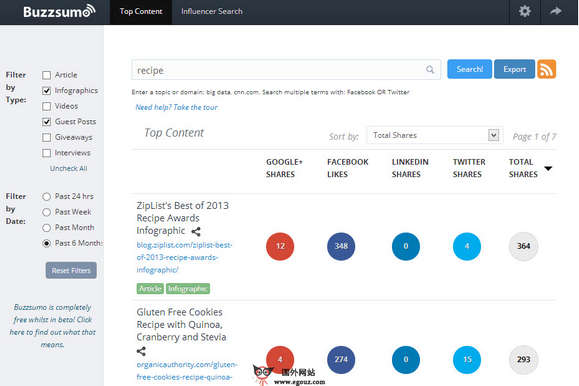Click LinkedIn shares circle in Gluten Free row

click(x=406, y=359)
